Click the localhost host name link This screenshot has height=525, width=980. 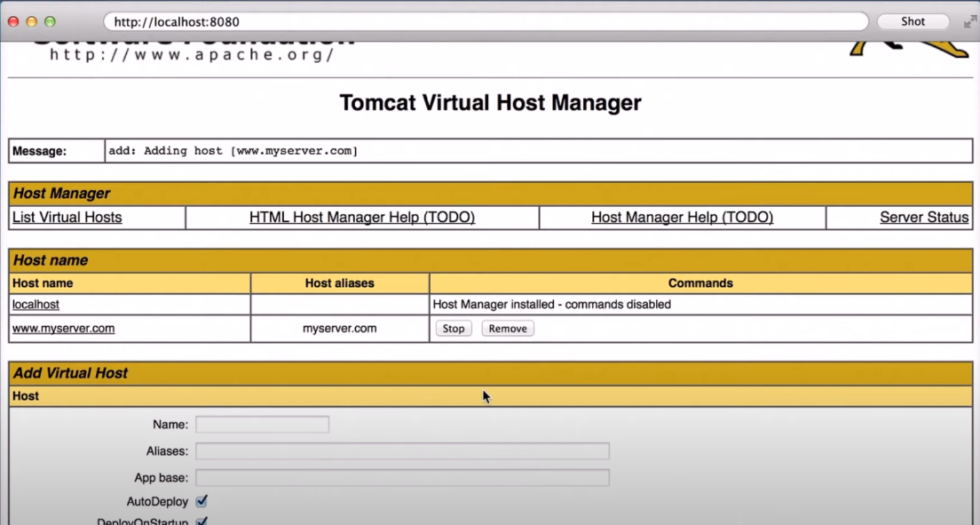pos(36,304)
